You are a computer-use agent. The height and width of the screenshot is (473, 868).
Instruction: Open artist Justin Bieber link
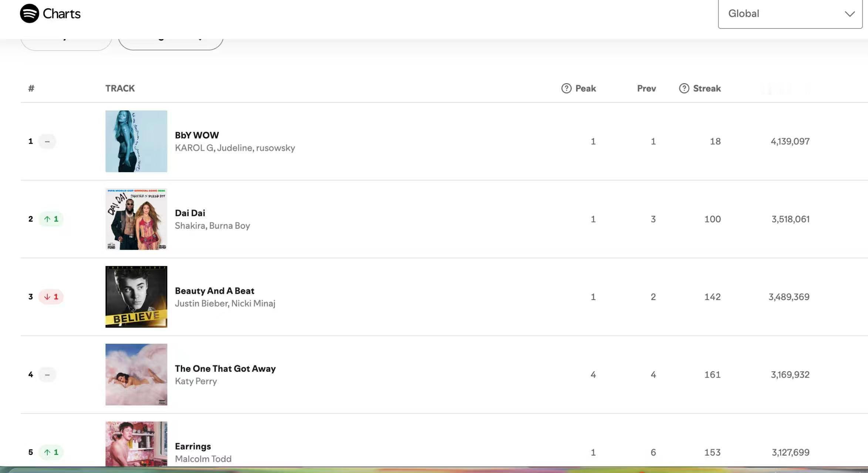pos(201,303)
